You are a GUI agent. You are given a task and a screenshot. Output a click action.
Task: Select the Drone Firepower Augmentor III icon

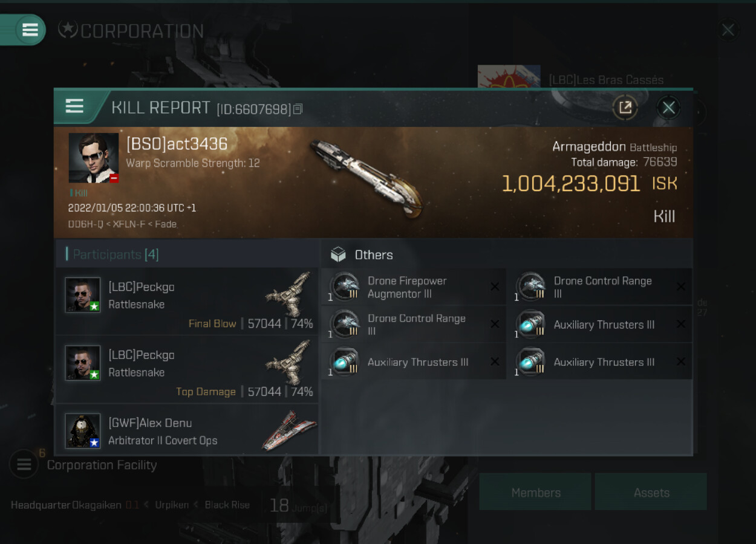pos(345,287)
